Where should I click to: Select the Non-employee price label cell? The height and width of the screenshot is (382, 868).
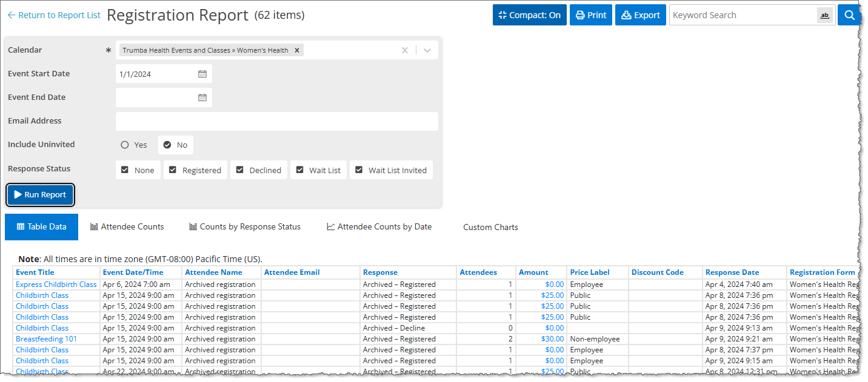[x=597, y=339]
